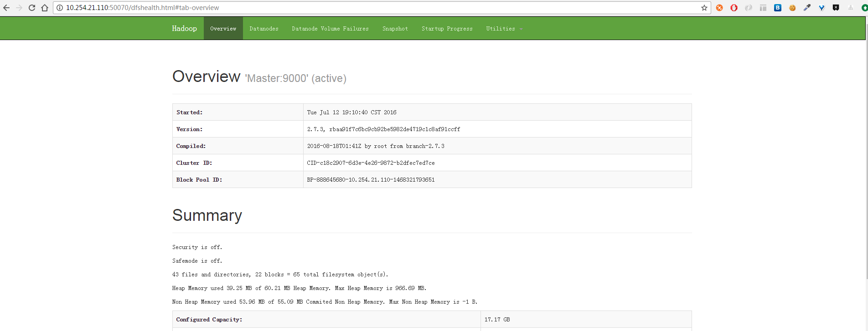868x331 pixels.
Task: Click the Version value '2.7.3, rbaa91f7...'
Action: [x=384, y=129]
